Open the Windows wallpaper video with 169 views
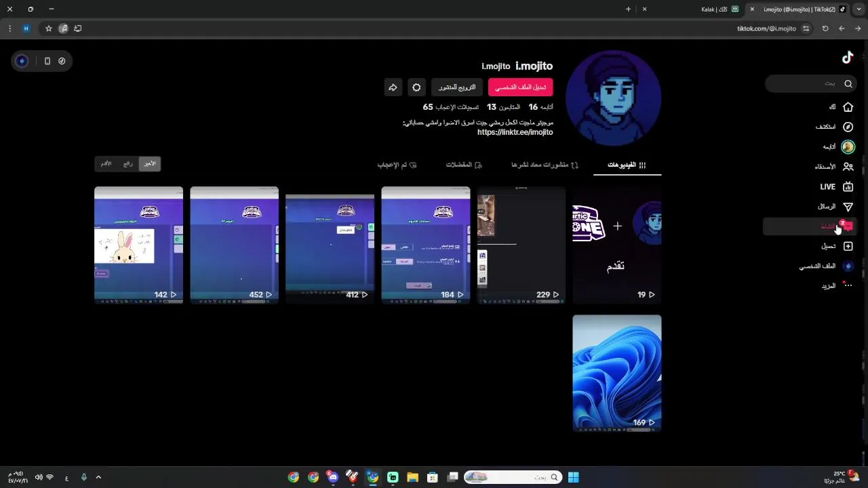This screenshot has width=868, height=488. 617,373
